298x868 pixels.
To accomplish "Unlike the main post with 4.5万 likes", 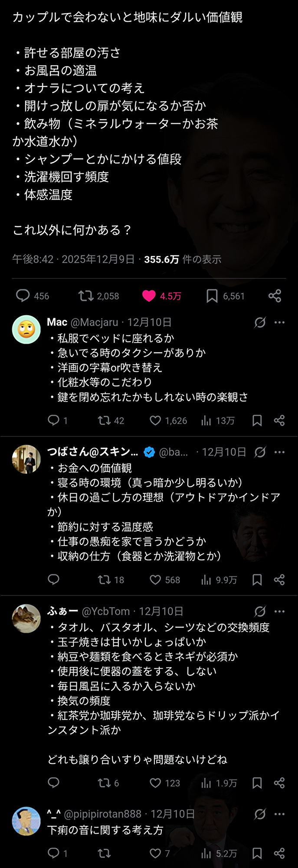I will point(149,296).
